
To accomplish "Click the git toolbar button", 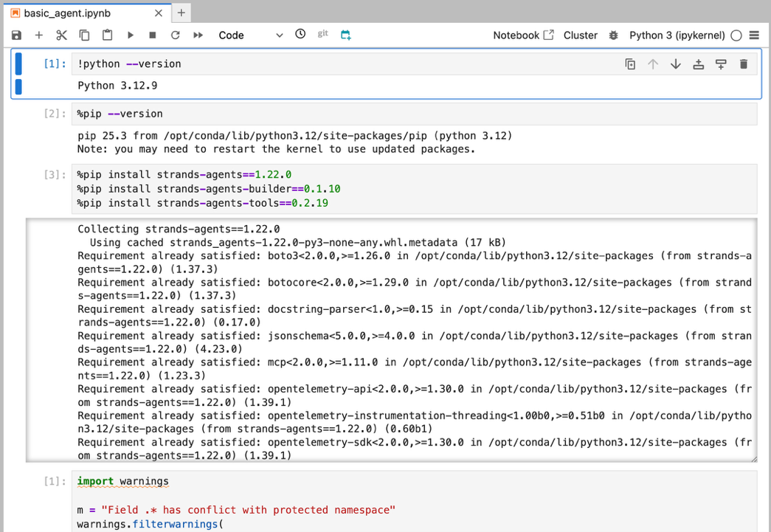I will click(322, 33).
